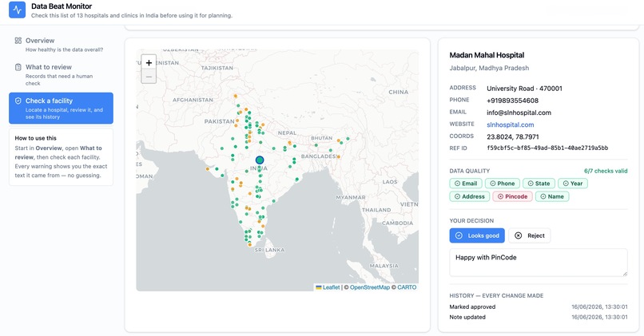The width and height of the screenshot is (644, 336).
Task: Click the Check a facility shield icon
Action: pyautogui.click(x=18, y=101)
